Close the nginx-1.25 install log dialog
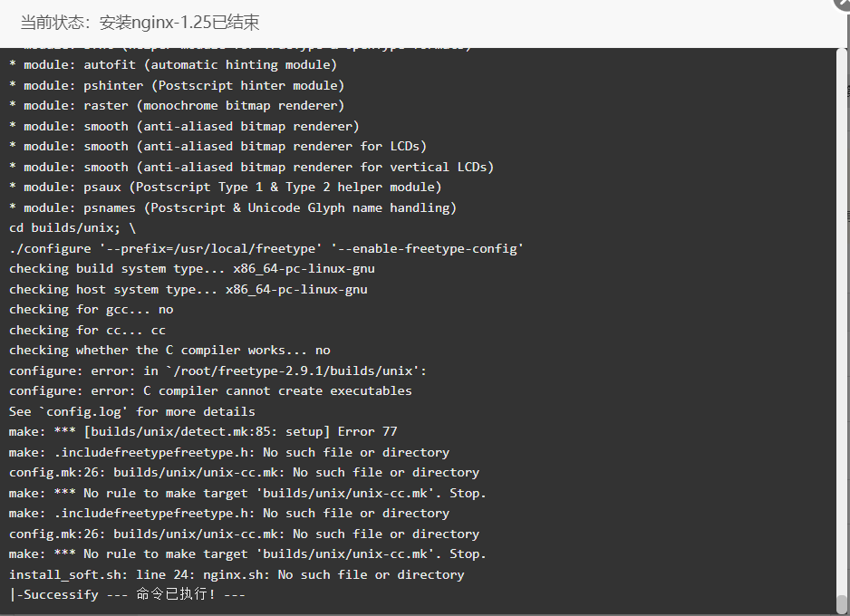 843,4
